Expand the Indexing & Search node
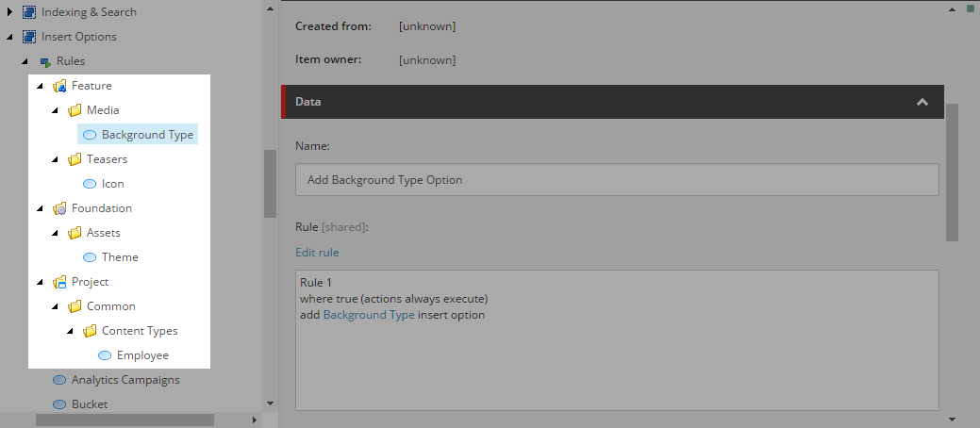The image size is (980, 428). tap(10, 12)
